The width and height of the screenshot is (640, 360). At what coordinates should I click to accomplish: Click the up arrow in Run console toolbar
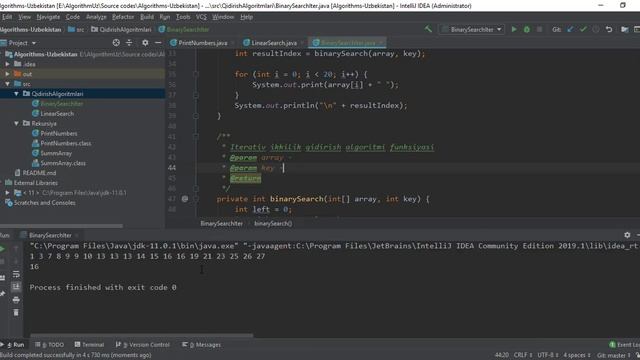(x=16, y=249)
